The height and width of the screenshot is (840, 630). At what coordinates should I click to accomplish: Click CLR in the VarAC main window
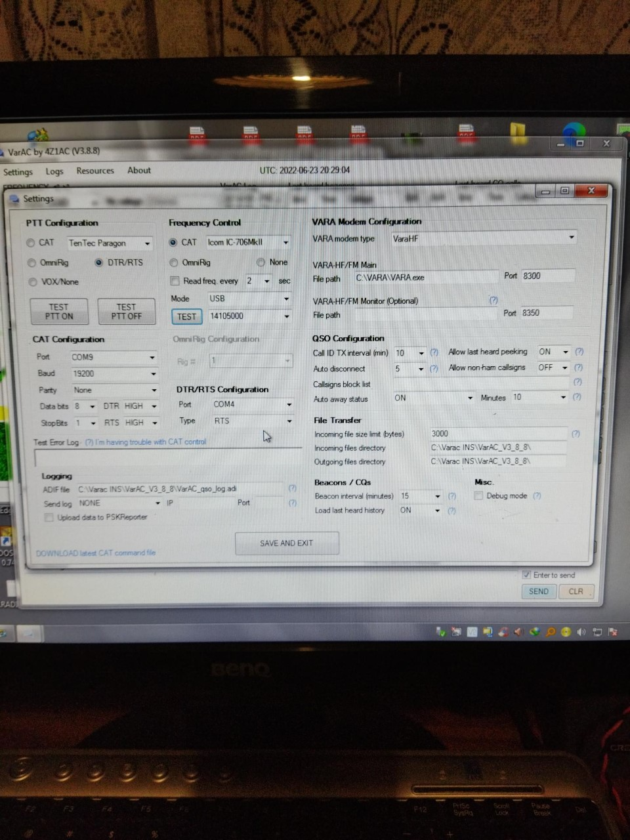[x=576, y=591]
